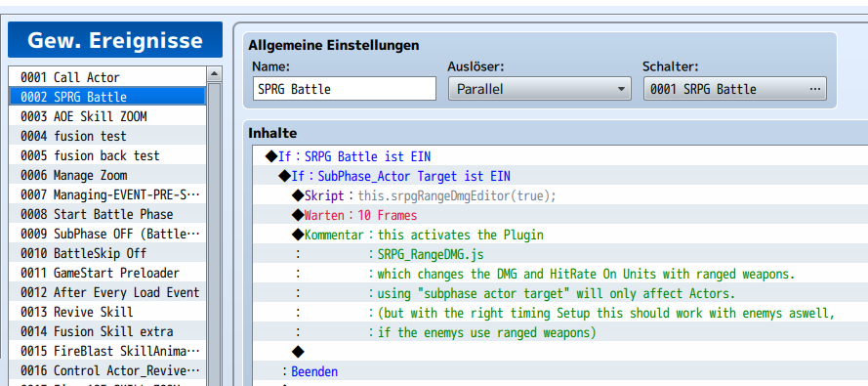This screenshot has height=386, width=868.
Task: Click the Name field 'SPRG Battle'
Action: [x=345, y=89]
